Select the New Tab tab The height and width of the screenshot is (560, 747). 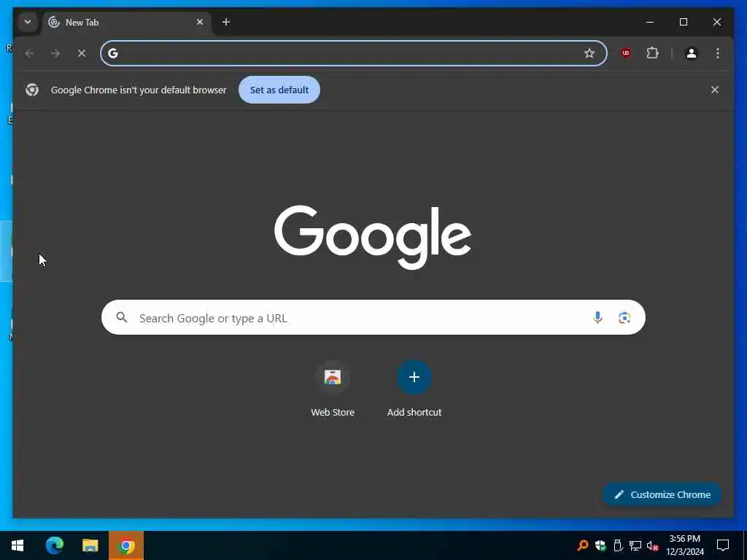pyautogui.click(x=126, y=23)
